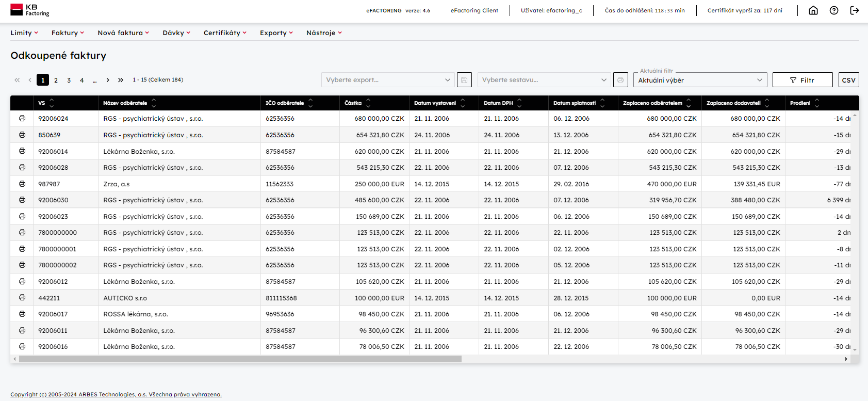Go to next page arrow
The width and height of the screenshot is (868, 401).
click(108, 80)
